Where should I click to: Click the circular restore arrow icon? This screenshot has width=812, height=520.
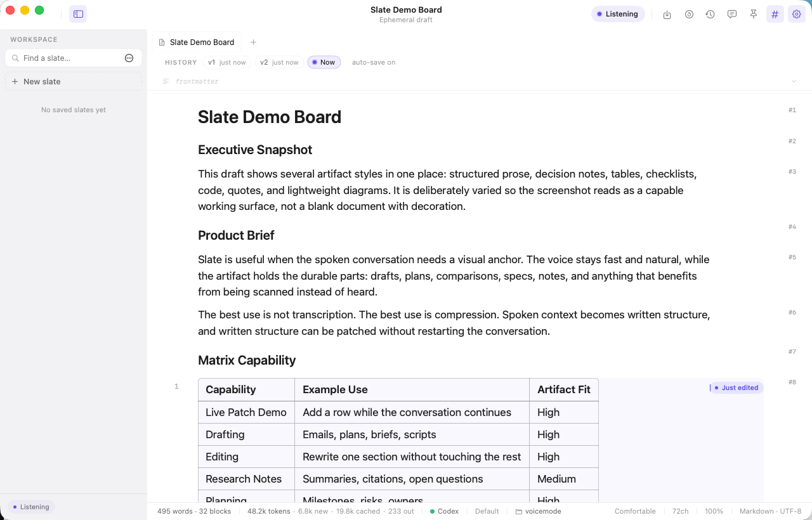689,14
